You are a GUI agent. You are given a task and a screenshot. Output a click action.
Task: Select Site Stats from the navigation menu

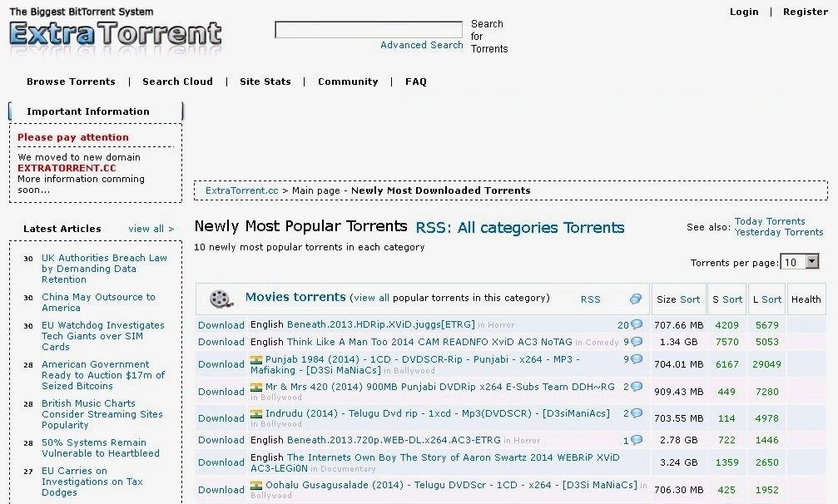tap(266, 82)
